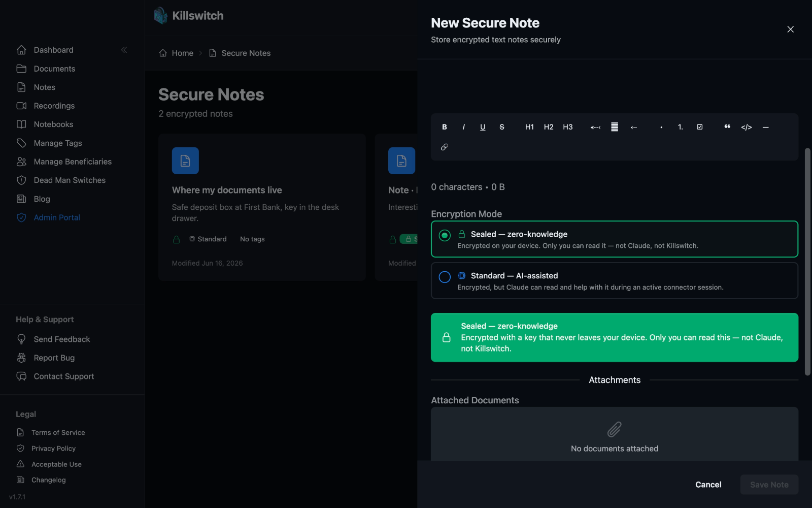Open the 'Where my documents live' note card
This screenshot has height=508, width=812.
[x=262, y=207]
